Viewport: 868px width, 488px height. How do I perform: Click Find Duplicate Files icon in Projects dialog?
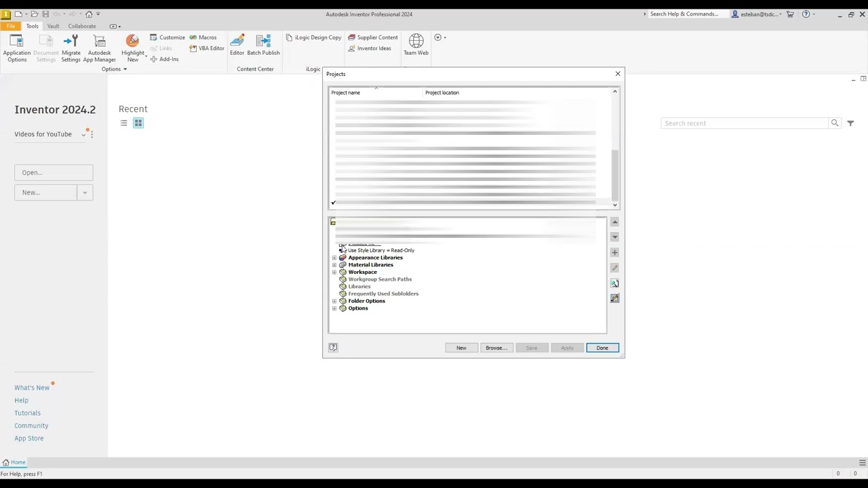click(x=614, y=283)
